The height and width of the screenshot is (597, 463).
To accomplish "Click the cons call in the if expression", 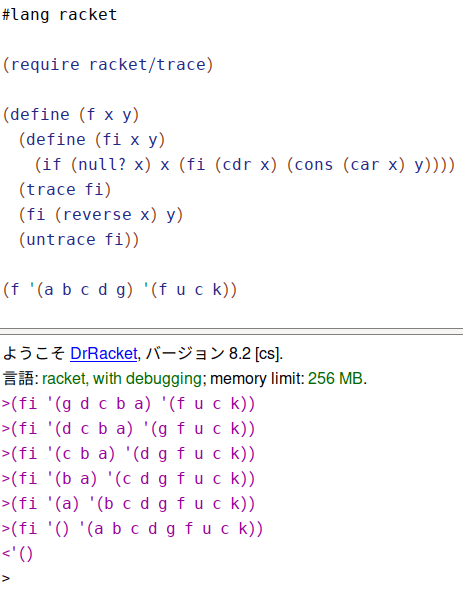I will pyautogui.click(x=313, y=165).
